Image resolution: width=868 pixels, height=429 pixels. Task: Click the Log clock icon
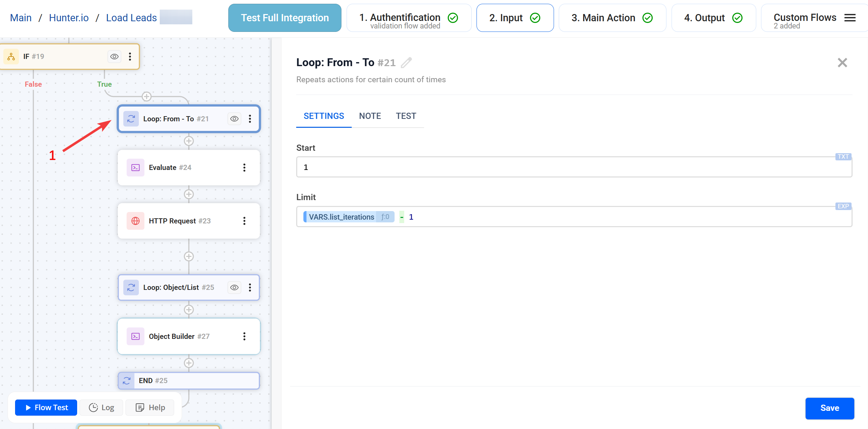pos(93,407)
